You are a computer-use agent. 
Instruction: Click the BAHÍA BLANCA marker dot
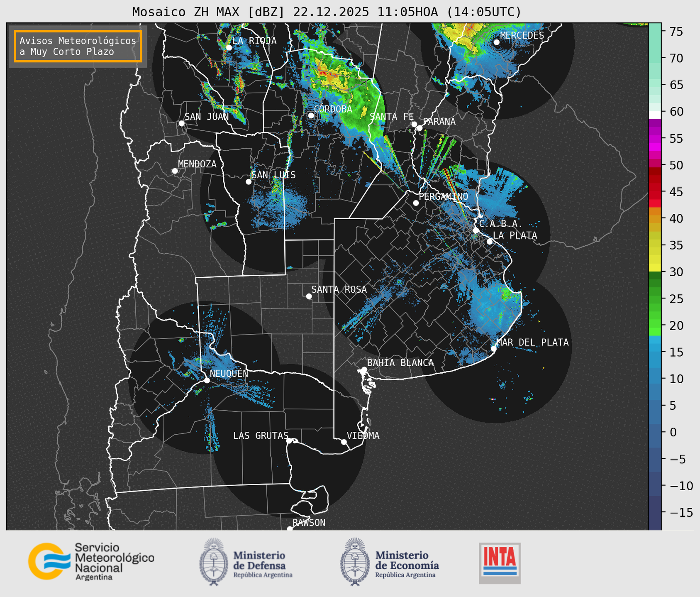click(x=364, y=369)
